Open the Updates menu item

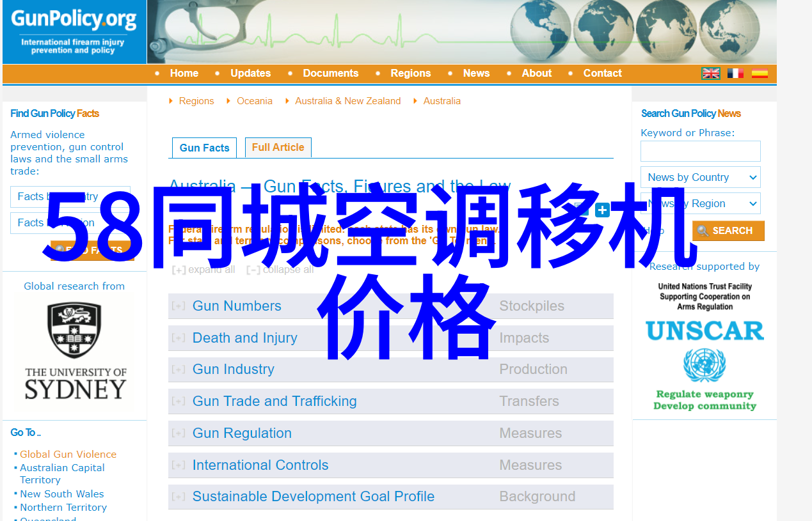coord(251,74)
